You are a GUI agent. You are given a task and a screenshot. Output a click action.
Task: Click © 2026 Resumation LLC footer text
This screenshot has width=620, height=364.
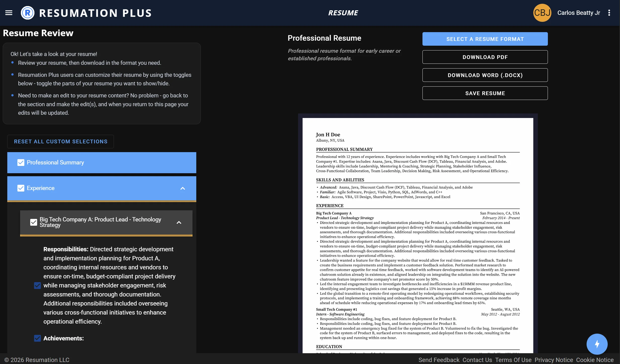point(37,360)
